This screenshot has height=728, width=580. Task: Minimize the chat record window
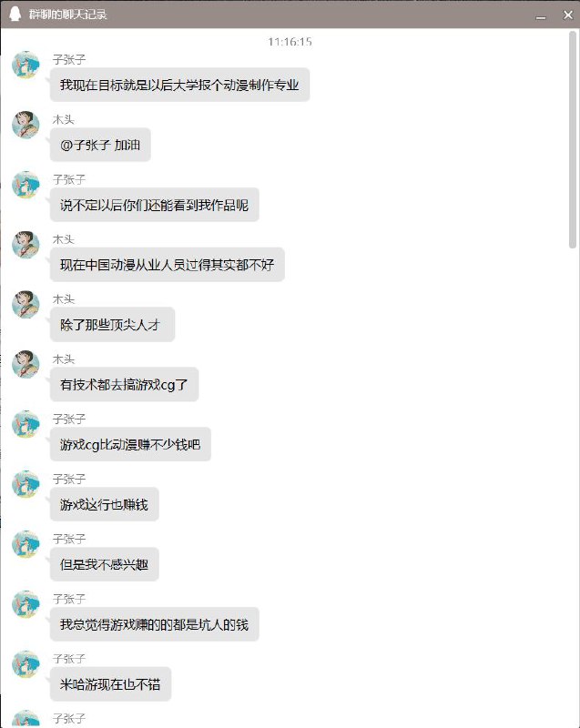tap(542, 15)
